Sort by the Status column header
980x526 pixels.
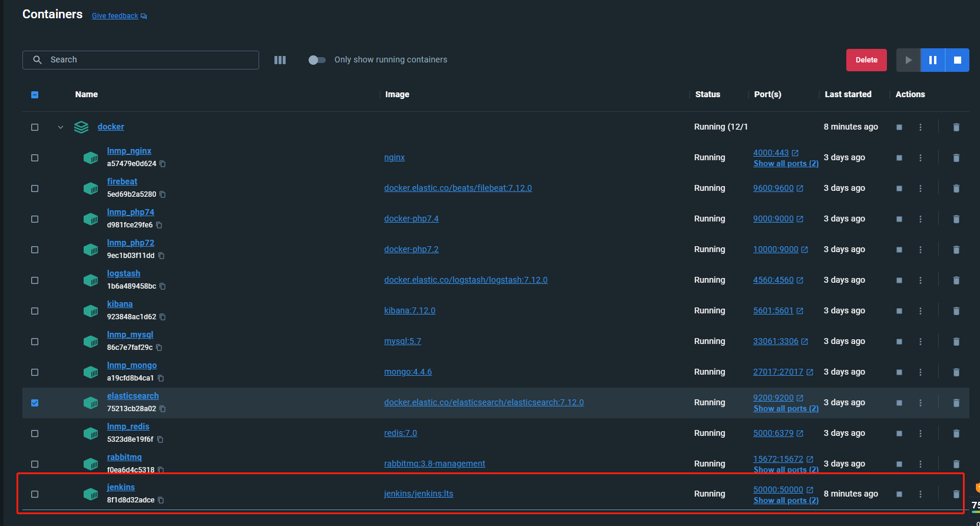coord(707,94)
